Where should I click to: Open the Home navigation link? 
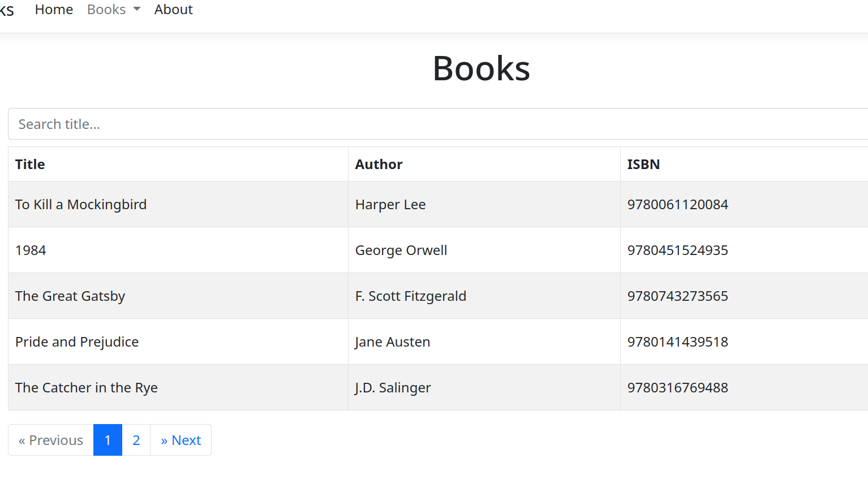54,10
